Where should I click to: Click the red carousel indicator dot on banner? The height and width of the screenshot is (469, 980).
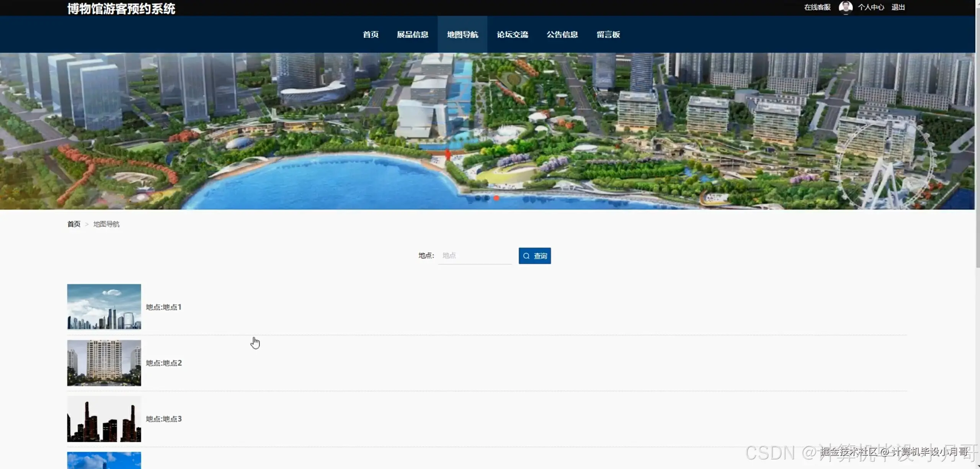pos(497,198)
